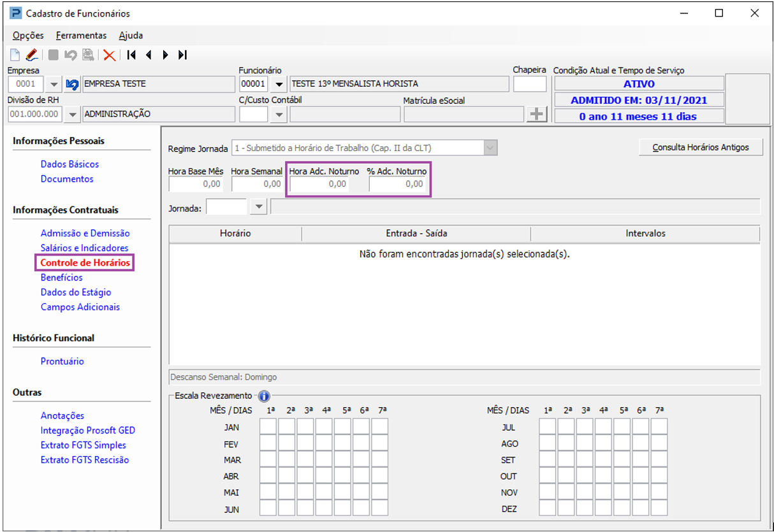This screenshot has height=532, width=774.
Task: Jump to the last record in toolbar
Action: pyautogui.click(x=182, y=55)
